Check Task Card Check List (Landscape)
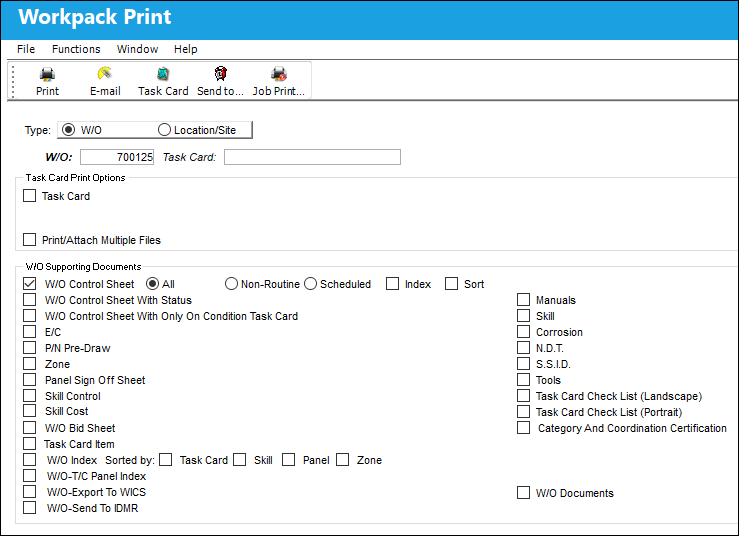This screenshot has width=739, height=536. 523,396
